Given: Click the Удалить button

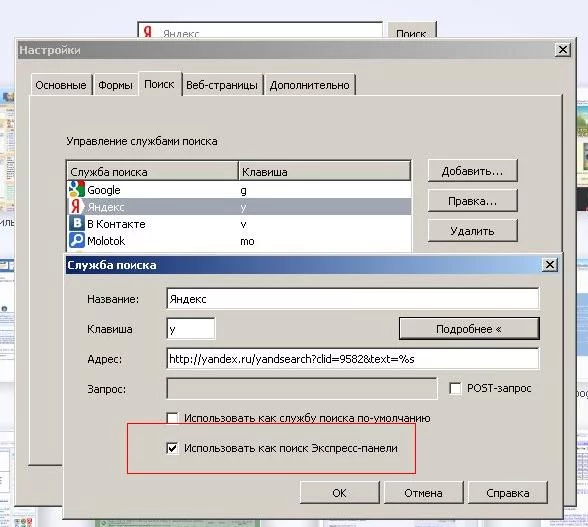Looking at the screenshot, I should tap(472, 231).
